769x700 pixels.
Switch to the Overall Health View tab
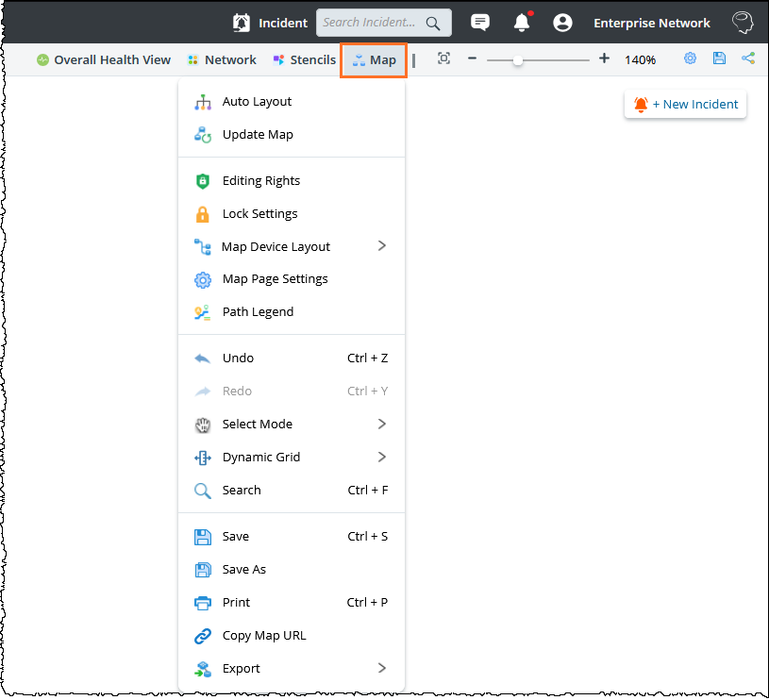pos(104,59)
